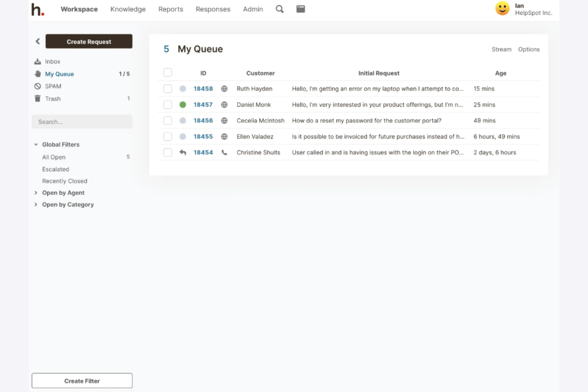Image resolution: width=588 pixels, height=392 pixels.
Task: Check the select-all checkbox in header
Action: pyautogui.click(x=167, y=72)
